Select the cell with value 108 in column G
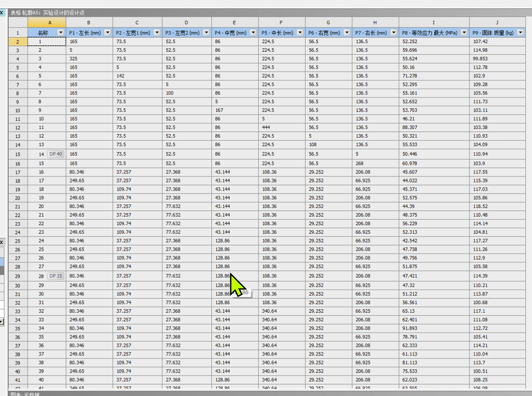The height and width of the screenshot is (396, 532). (x=329, y=145)
